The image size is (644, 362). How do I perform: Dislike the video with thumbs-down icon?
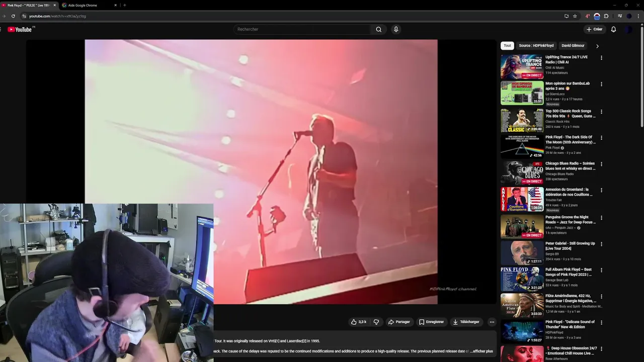tap(376, 322)
